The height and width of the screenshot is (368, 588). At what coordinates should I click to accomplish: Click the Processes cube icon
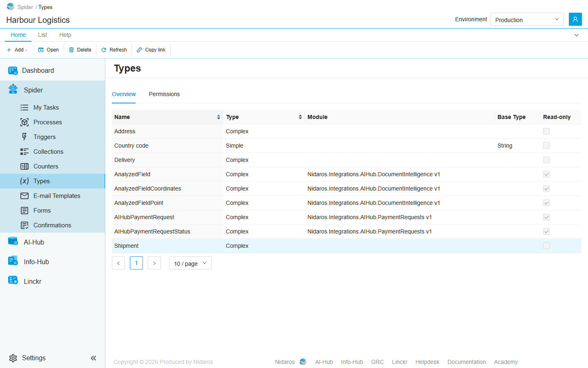(x=24, y=122)
